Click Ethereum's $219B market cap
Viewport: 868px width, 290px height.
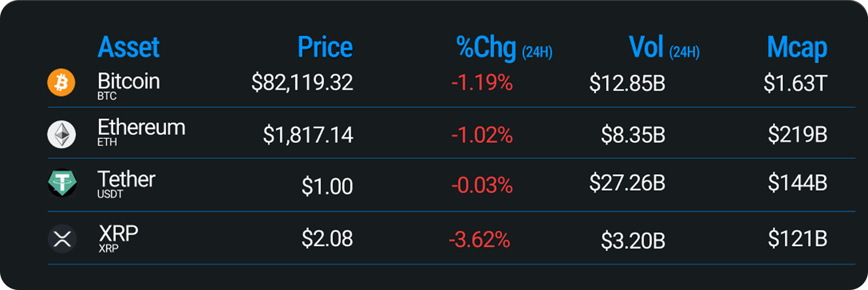tap(797, 135)
